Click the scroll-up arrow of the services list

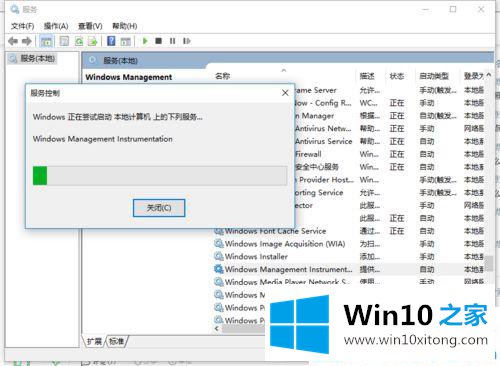click(489, 75)
